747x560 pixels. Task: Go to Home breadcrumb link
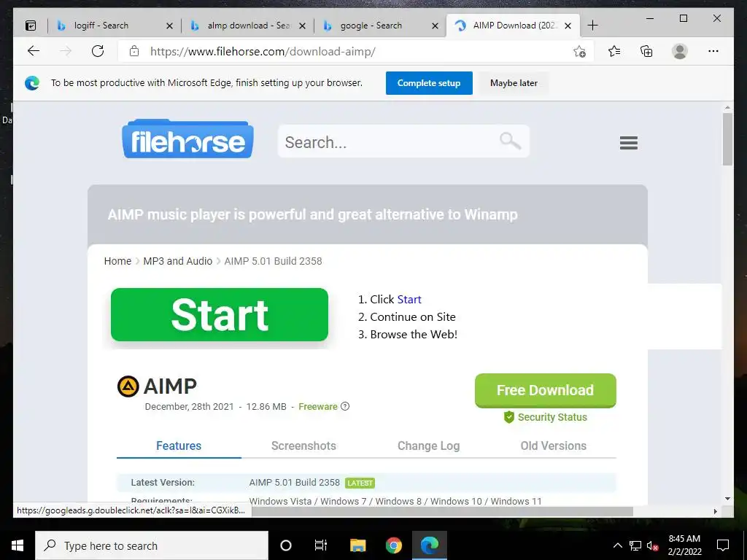pos(117,261)
